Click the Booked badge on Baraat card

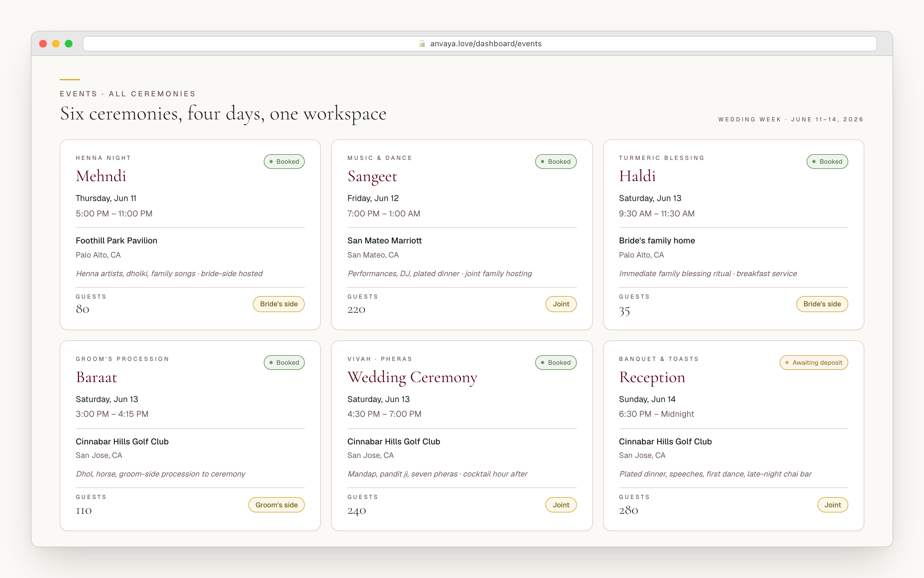pyautogui.click(x=284, y=363)
